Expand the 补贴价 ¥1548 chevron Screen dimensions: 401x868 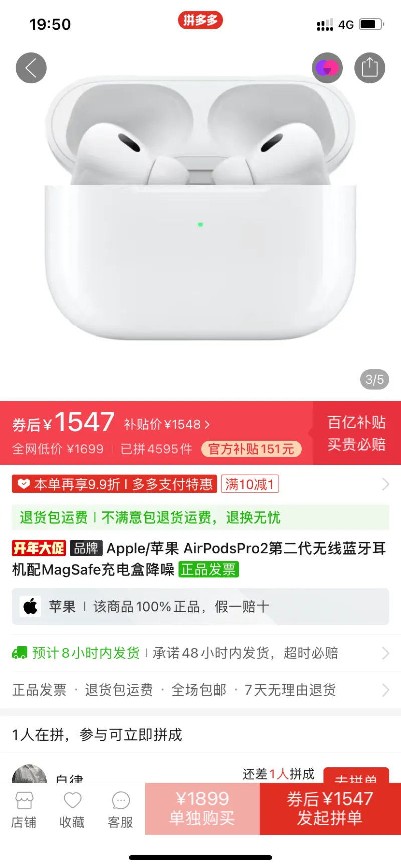pos(207,425)
